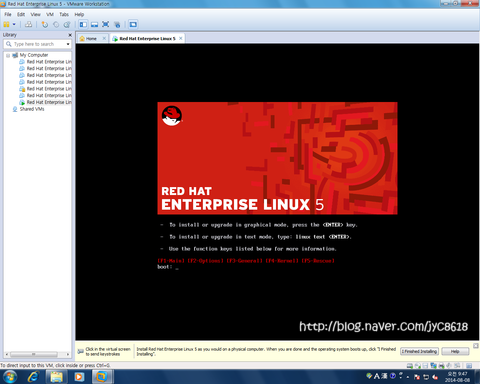The image size is (480, 384).
Task: Click the sound card status icon
Action: pos(449,366)
